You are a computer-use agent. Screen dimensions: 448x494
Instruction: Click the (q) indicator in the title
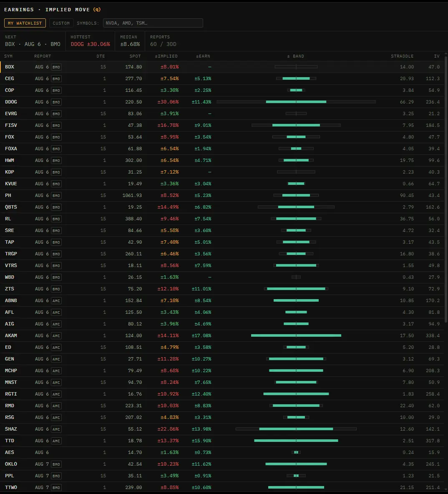point(97,10)
